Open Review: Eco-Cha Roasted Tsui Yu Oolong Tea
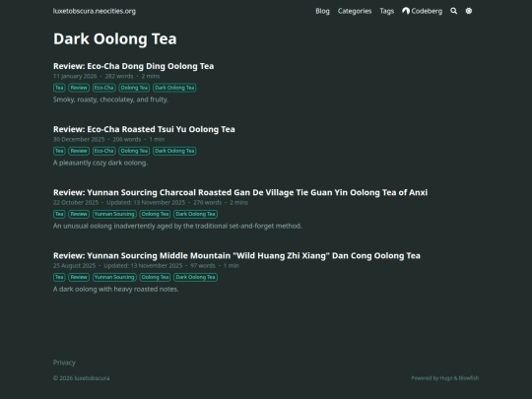Screen dimensions: 532x399 (144, 129)
